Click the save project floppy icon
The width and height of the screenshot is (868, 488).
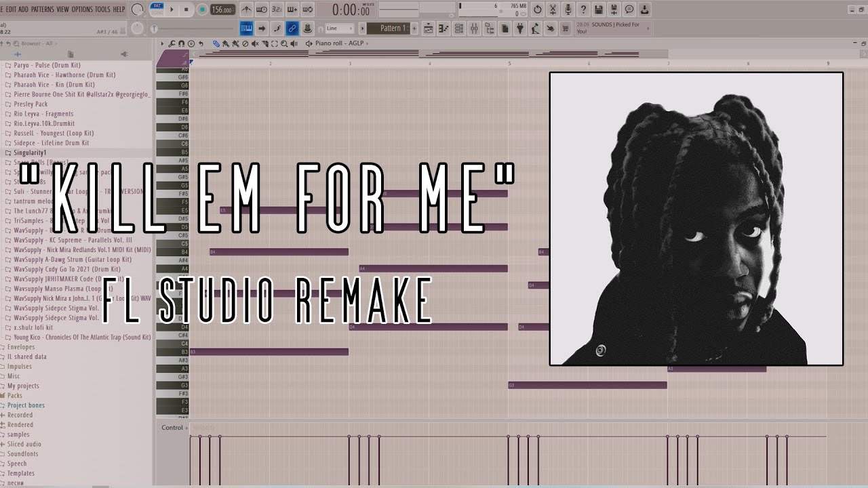point(599,9)
